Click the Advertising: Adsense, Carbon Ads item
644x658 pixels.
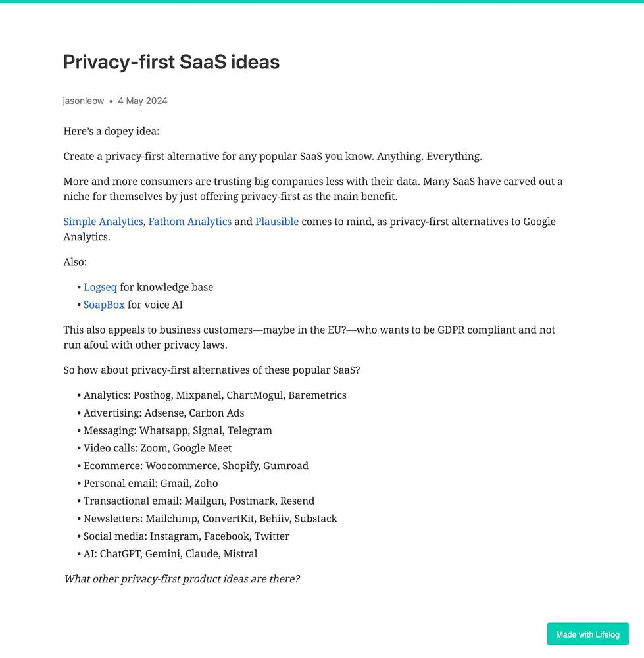pyautogui.click(x=164, y=413)
